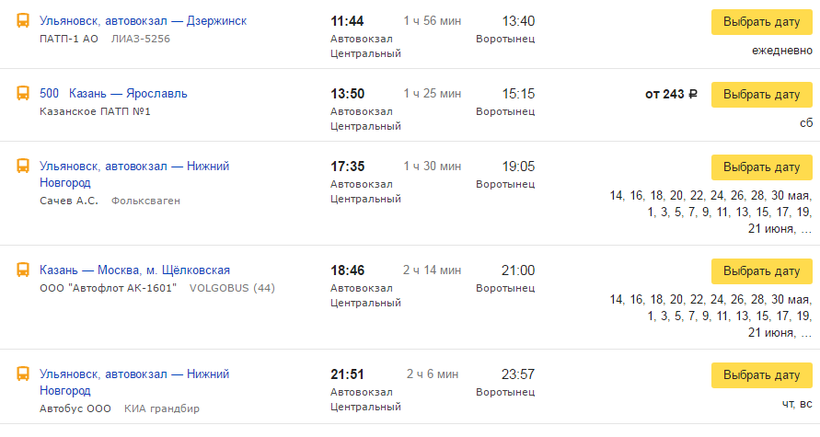
Task: Open 500 Казань — Ярославль route link
Action: [113, 94]
